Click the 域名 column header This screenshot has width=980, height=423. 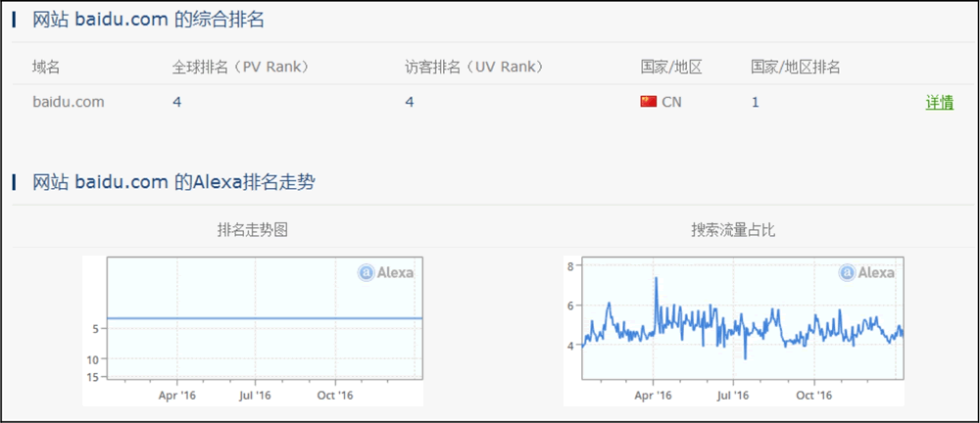click(46, 67)
